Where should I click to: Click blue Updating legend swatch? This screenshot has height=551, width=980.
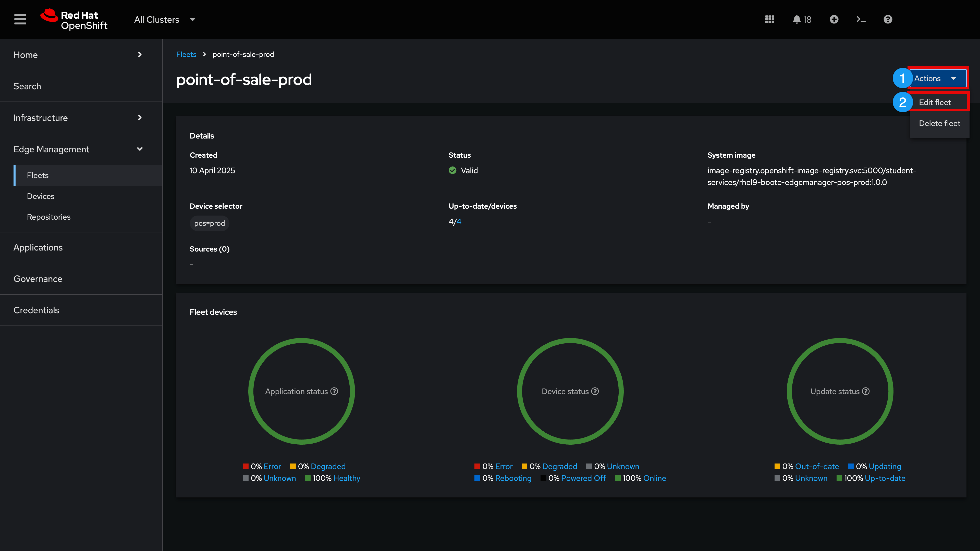(851, 466)
